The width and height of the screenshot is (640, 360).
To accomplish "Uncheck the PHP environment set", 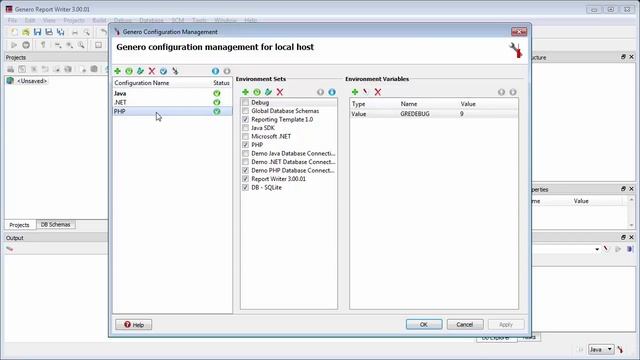I will [x=245, y=145].
